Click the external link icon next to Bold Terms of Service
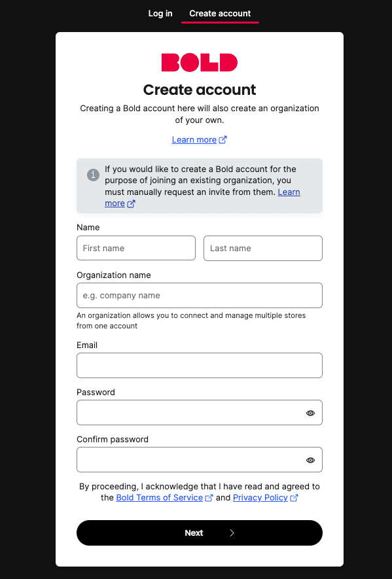This screenshot has height=579, width=392. (x=209, y=497)
